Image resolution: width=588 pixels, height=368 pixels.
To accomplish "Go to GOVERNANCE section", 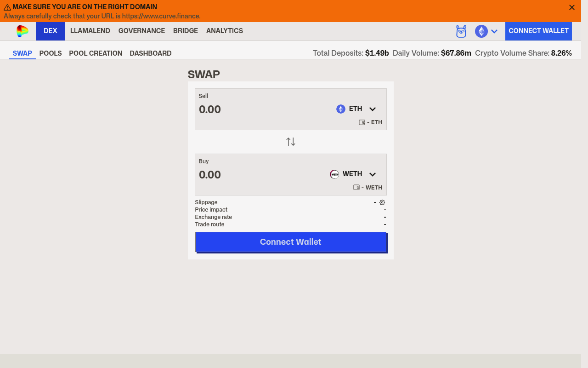I will point(141,31).
